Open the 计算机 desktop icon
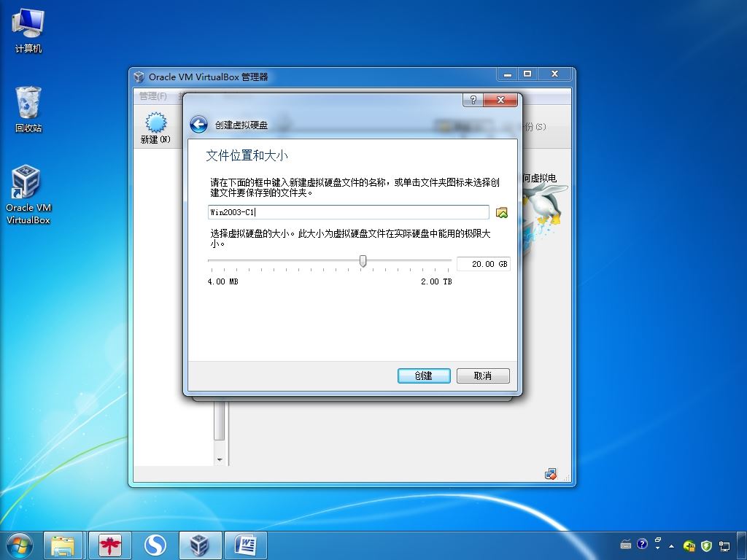 tap(28, 31)
